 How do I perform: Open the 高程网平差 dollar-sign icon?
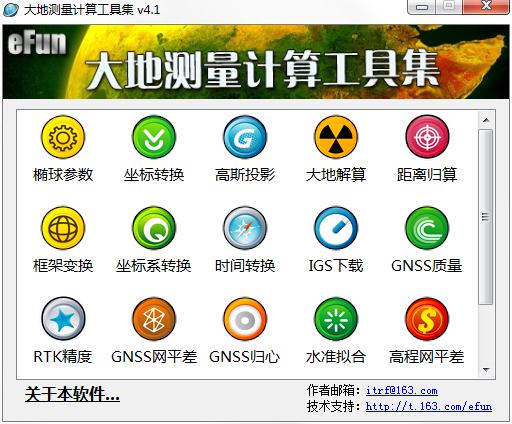427,319
